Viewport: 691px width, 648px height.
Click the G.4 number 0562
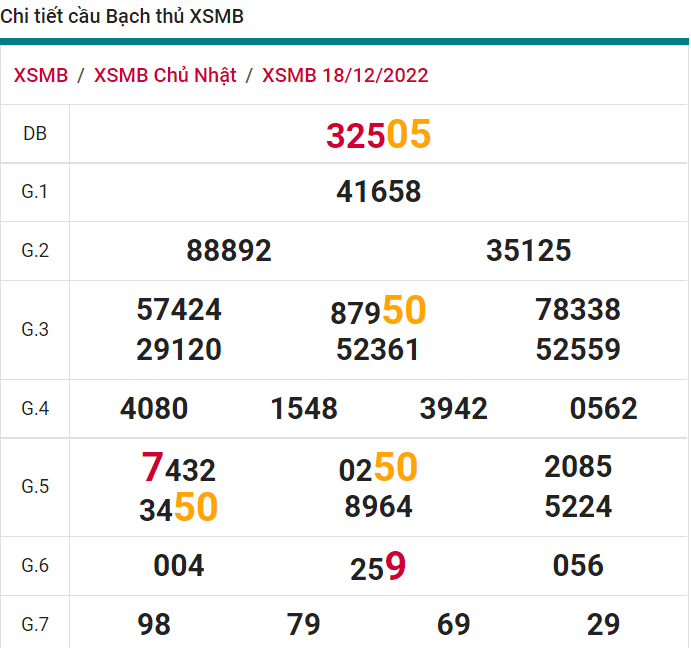tap(603, 409)
